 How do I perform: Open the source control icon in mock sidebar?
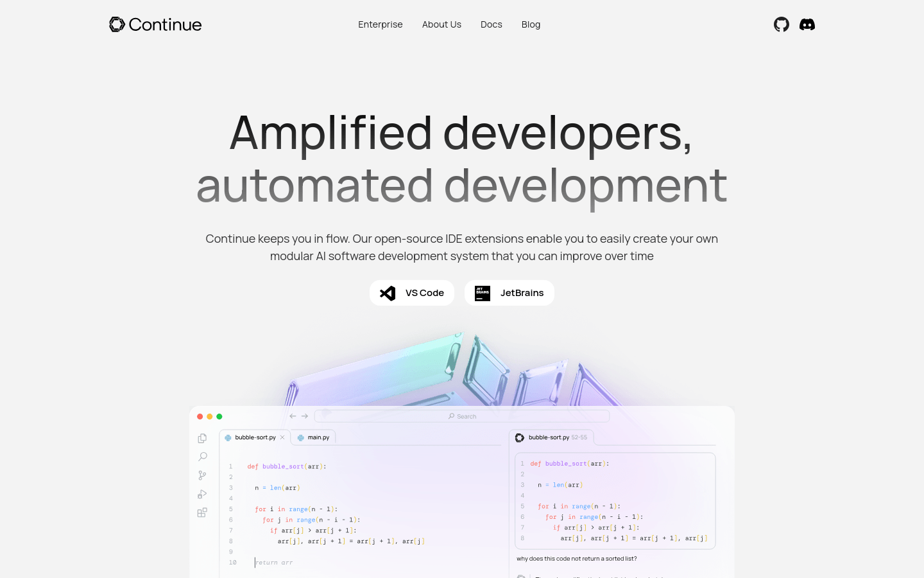coord(202,475)
